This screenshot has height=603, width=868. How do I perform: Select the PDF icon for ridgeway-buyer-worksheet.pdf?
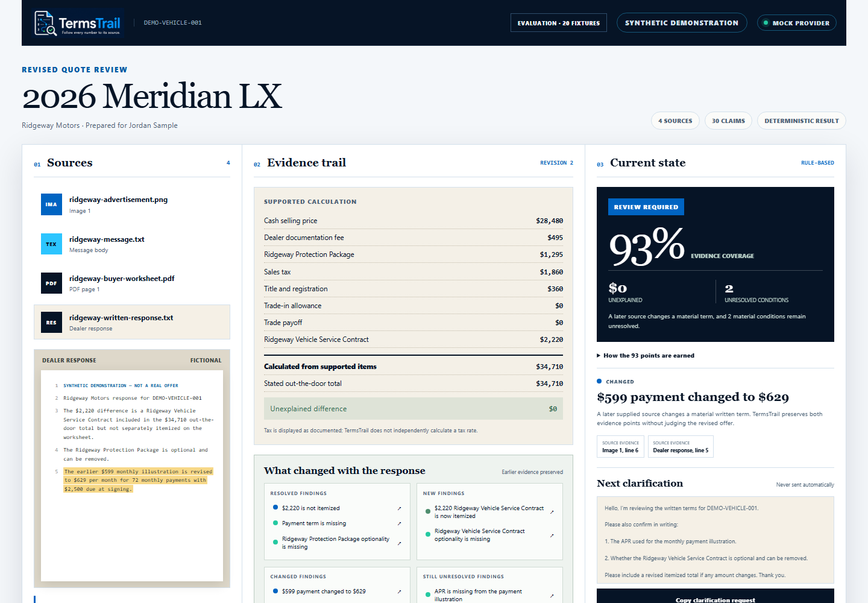click(51, 283)
